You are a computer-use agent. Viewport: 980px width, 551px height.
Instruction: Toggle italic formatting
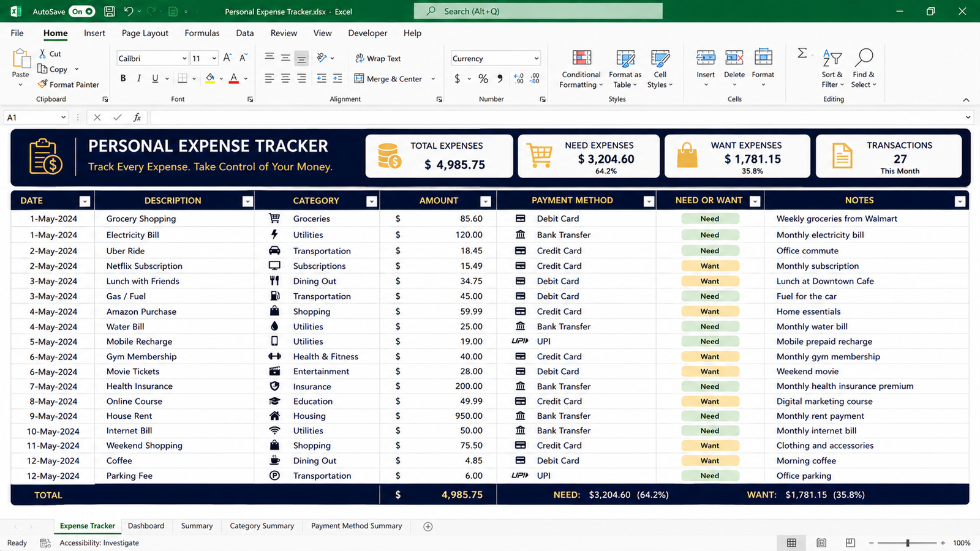(139, 78)
